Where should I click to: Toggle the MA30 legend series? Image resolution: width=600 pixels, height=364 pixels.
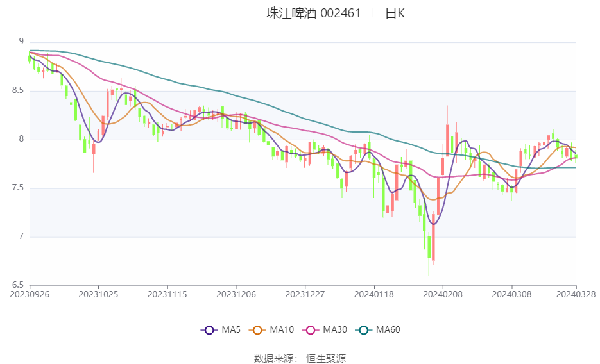(x=325, y=329)
